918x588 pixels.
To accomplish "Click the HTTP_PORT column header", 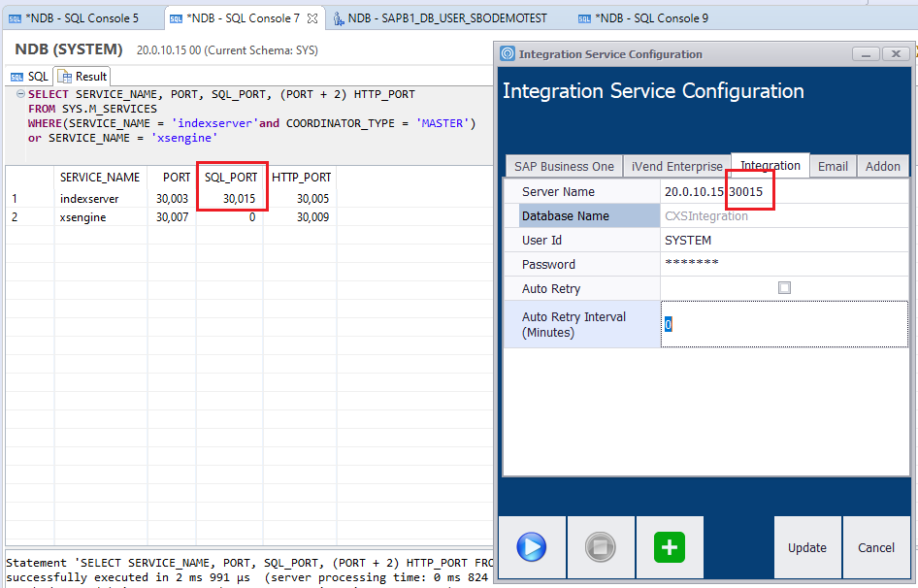I will click(x=301, y=178).
